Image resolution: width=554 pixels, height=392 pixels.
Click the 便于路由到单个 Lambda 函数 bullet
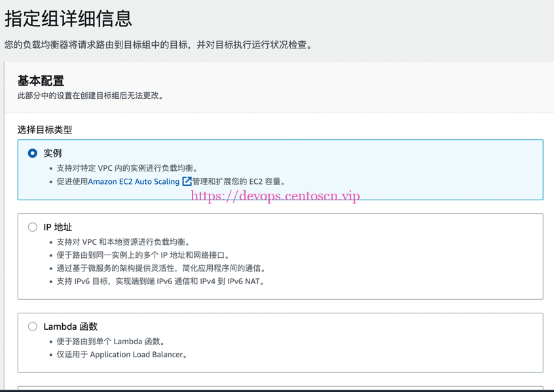[x=111, y=342]
